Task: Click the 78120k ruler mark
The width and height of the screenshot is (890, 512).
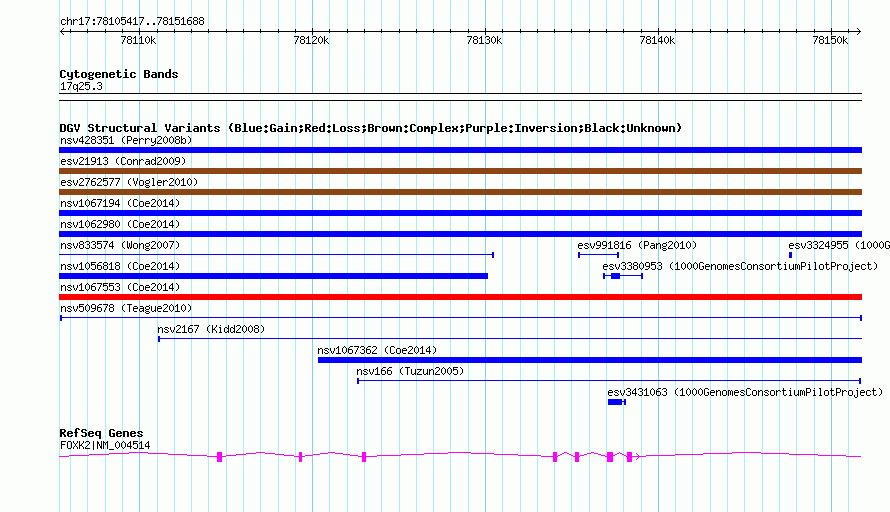Action: tap(311, 40)
